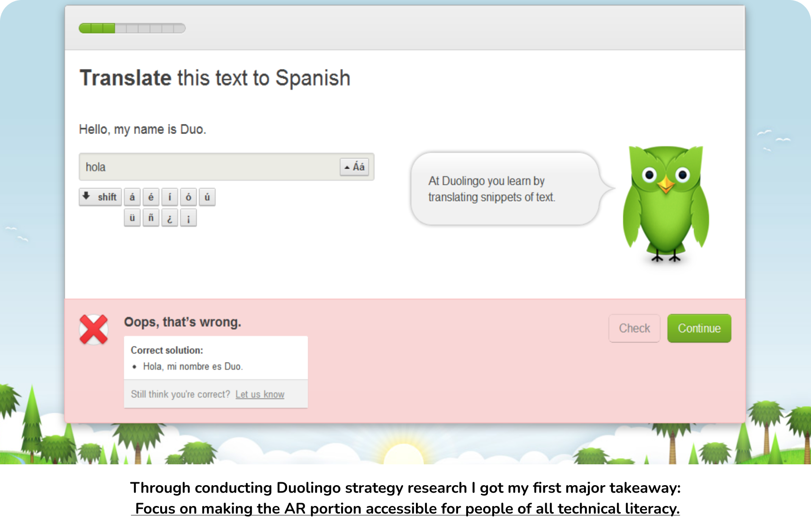Click the red X wrong-answer icon
The width and height of the screenshot is (811, 532).
tap(94, 329)
